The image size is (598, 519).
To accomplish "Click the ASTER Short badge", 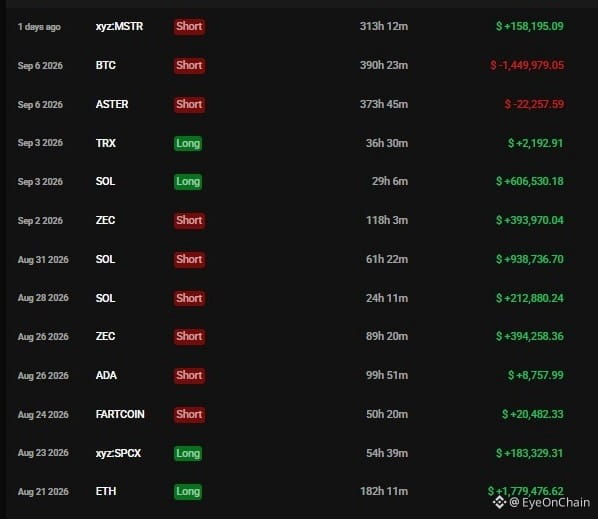I will click(x=189, y=104).
